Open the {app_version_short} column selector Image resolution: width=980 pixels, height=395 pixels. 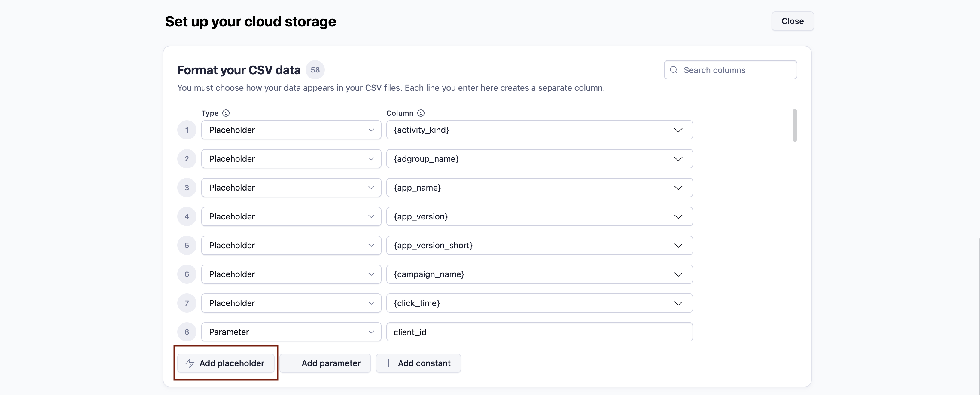click(539, 246)
